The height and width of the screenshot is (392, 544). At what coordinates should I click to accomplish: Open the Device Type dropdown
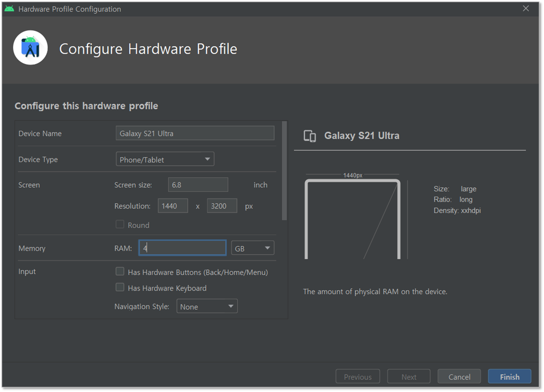tap(165, 159)
